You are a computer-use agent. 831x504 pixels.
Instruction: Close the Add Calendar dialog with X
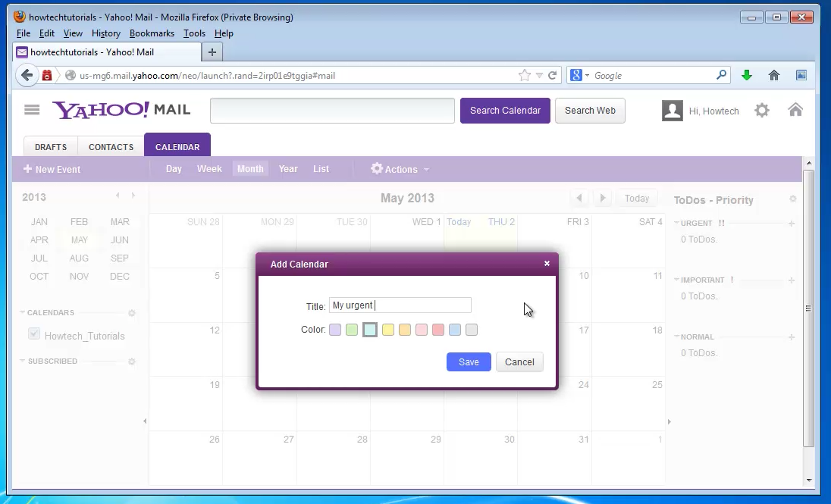point(547,264)
